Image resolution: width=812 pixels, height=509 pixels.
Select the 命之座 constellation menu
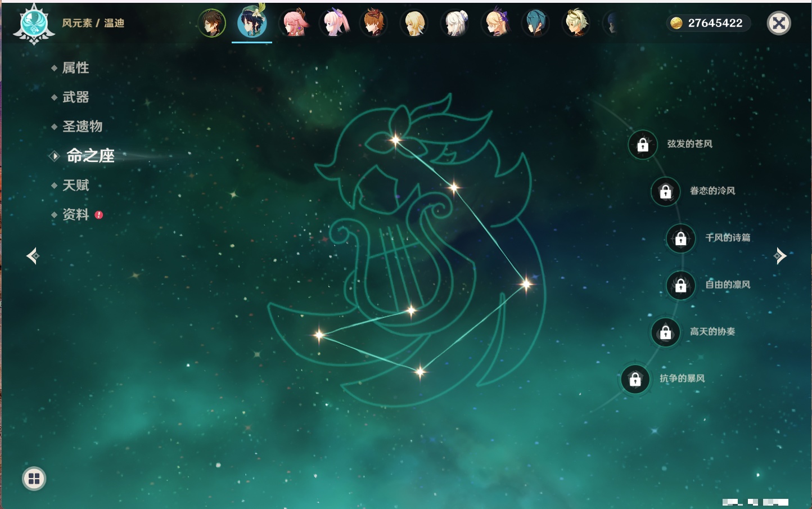[x=90, y=156]
